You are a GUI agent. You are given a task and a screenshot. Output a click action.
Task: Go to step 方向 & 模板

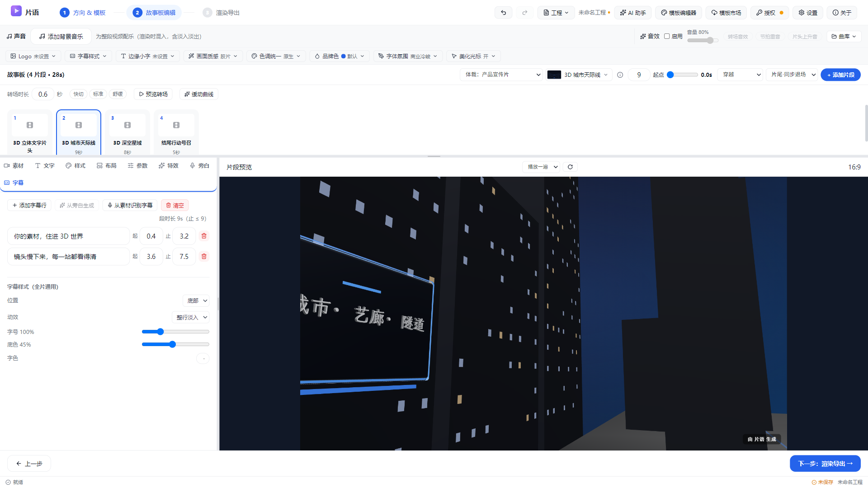click(83, 13)
